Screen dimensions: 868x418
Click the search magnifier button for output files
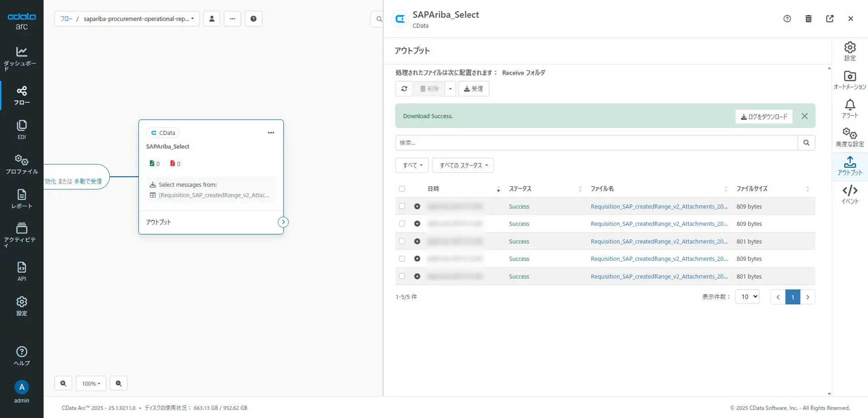click(806, 143)
